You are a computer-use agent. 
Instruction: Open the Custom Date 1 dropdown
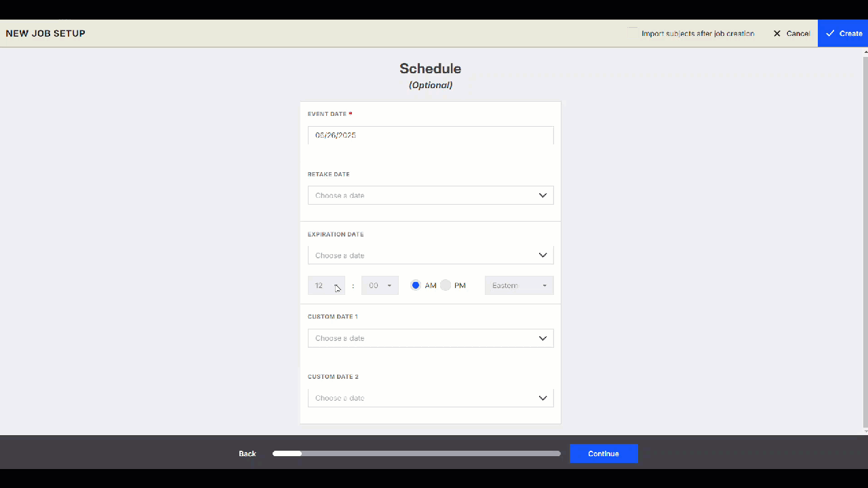coord(431,338)
